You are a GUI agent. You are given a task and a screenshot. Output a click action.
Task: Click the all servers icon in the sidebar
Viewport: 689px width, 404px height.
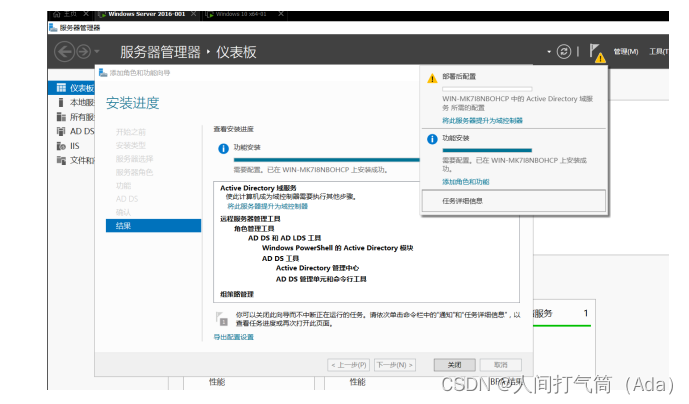click(61, 117)
